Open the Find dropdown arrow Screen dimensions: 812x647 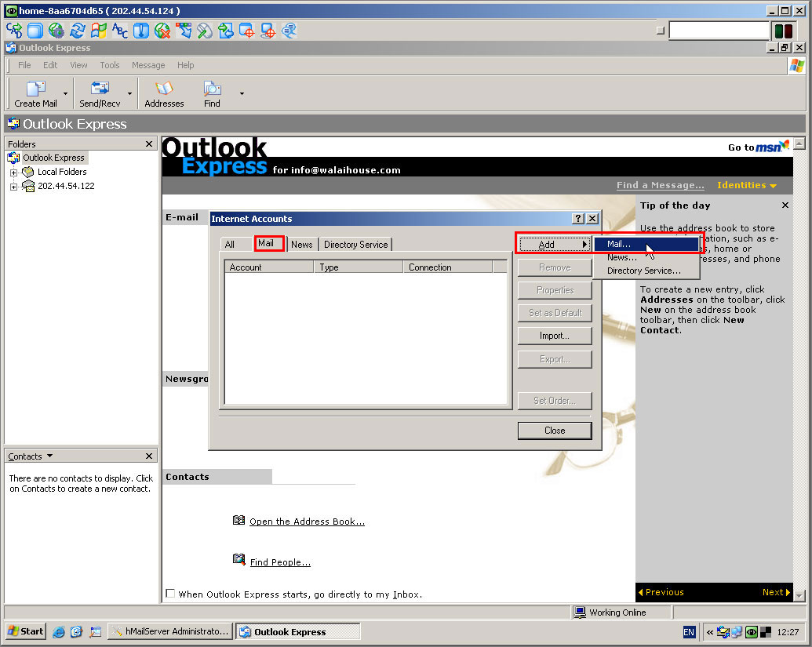242,93
